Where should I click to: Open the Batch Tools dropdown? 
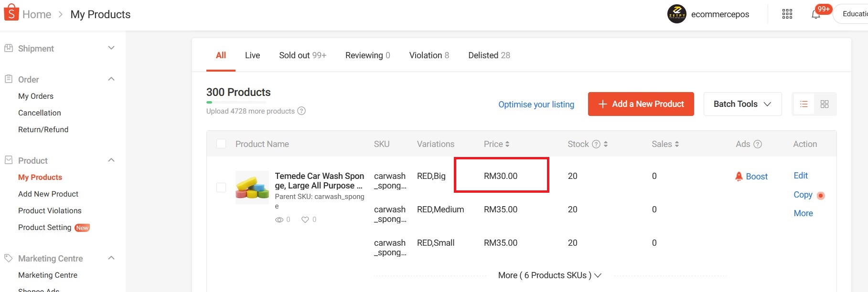(742, 104)
